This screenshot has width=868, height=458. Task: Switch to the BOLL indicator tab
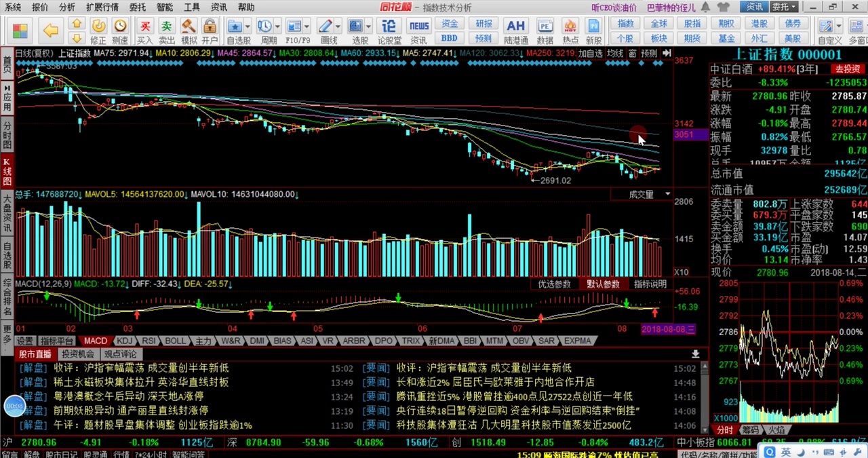pyautogui.click(x=175, y=341)
